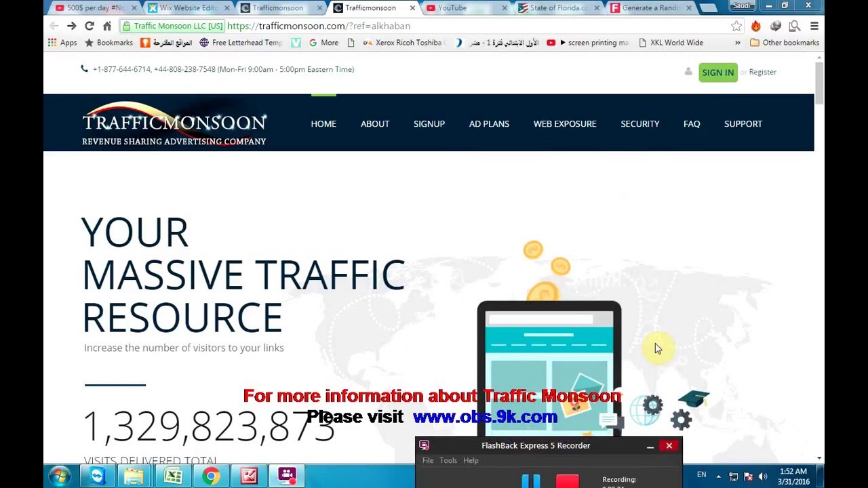
Task: Go to the browser Home page icon
Action: [106, 26]
